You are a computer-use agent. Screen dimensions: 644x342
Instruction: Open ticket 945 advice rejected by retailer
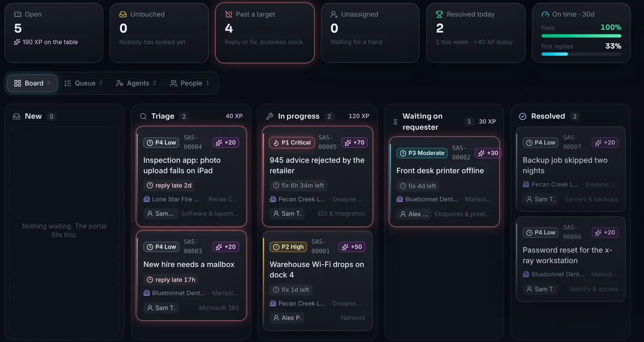coord(318,176)
